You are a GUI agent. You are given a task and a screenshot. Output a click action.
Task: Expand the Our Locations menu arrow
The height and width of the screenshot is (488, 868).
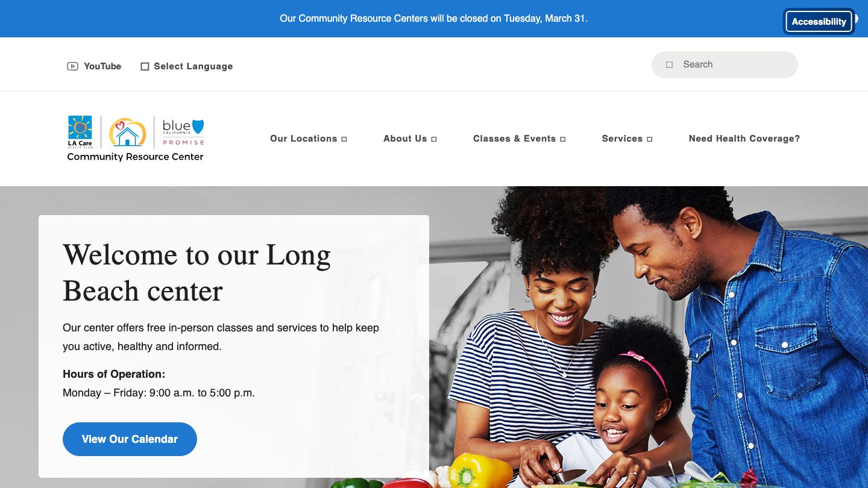point(344,139)
